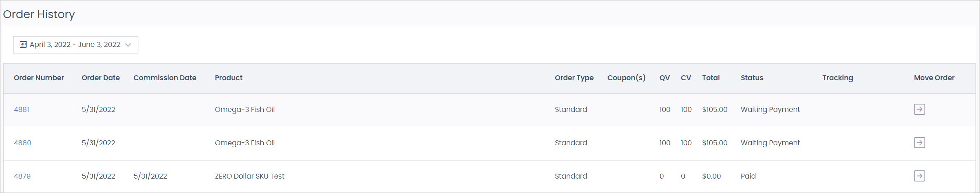This screenshot has width=980, height=193.
Task: Open the April 3 – June 3 date range
Action: 75,44
